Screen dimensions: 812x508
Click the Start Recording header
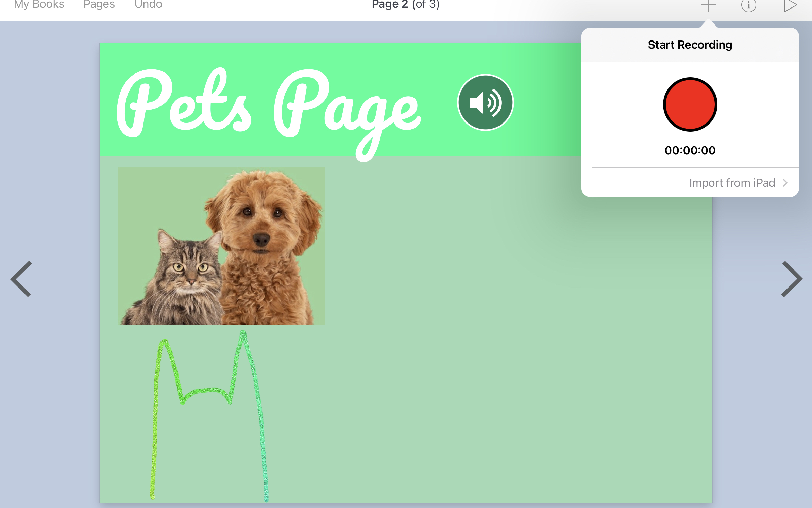[x=690, y=45]
